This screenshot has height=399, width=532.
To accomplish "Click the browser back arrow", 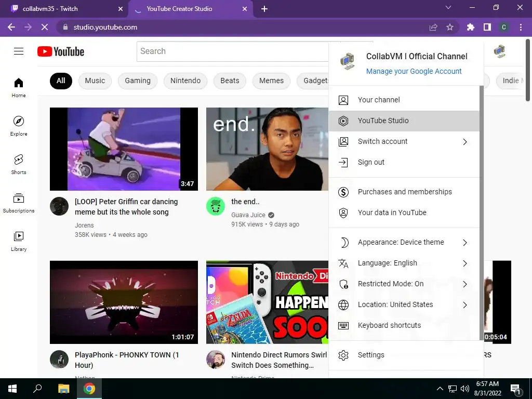I will tap(11, 27).
